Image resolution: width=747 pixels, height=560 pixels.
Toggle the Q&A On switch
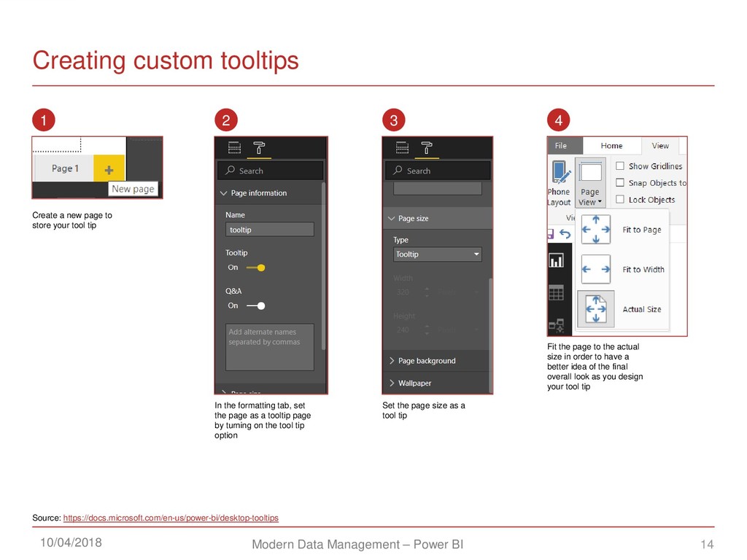coord(256,306)
